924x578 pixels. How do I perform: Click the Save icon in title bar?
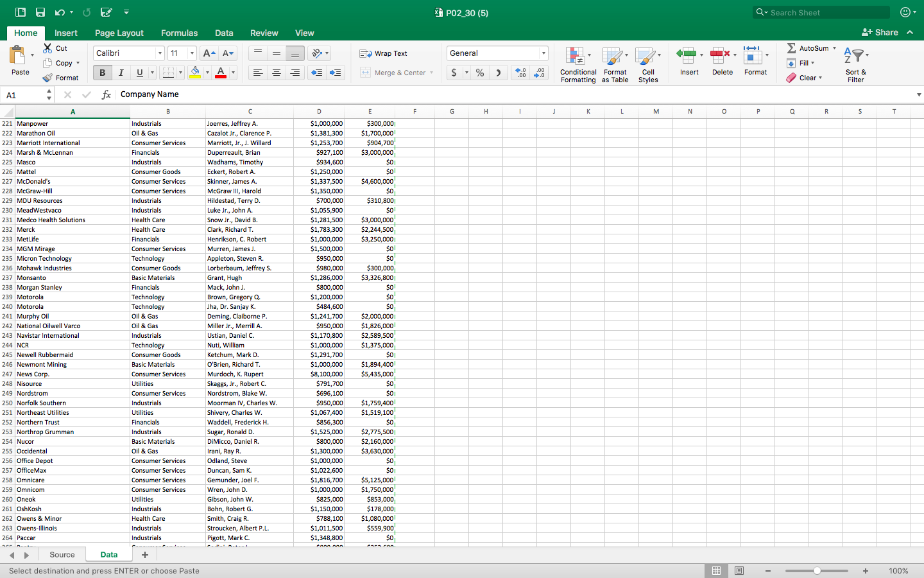click(x=40, y=12)
